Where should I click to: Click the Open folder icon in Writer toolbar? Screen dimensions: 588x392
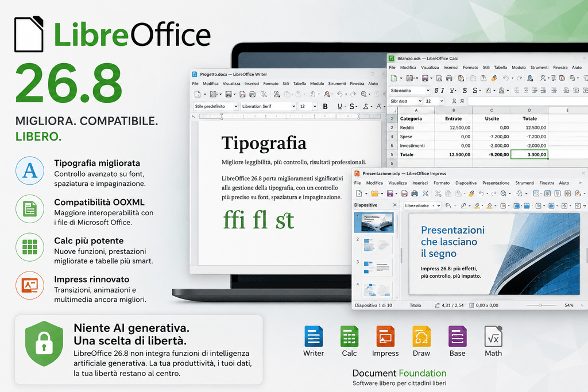pyautogui.click(x=214, y=94)
